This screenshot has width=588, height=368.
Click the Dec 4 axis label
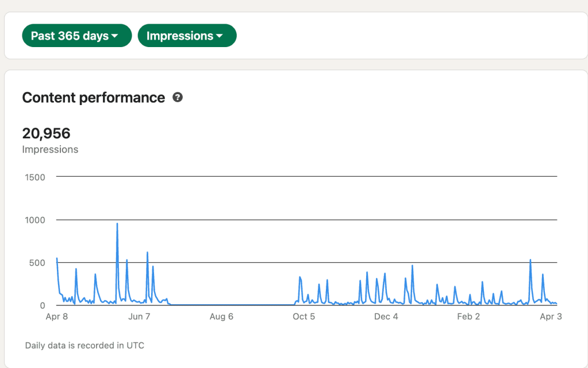[x=386, y=316]
